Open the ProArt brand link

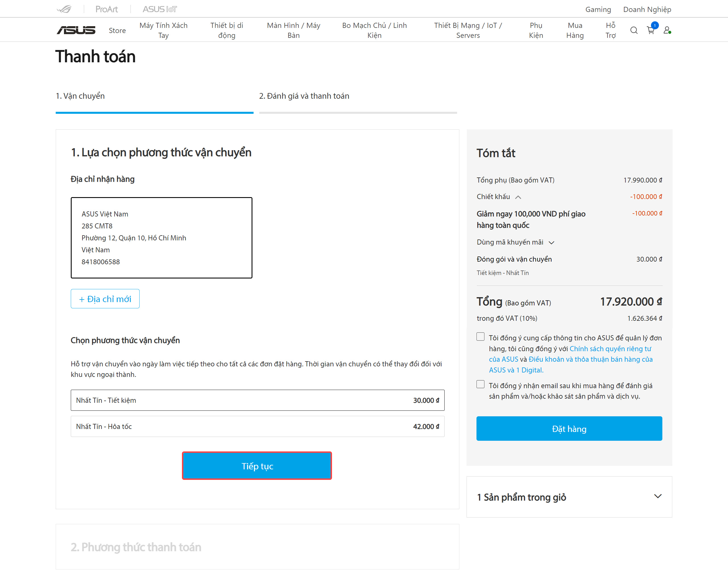(106, 9)
